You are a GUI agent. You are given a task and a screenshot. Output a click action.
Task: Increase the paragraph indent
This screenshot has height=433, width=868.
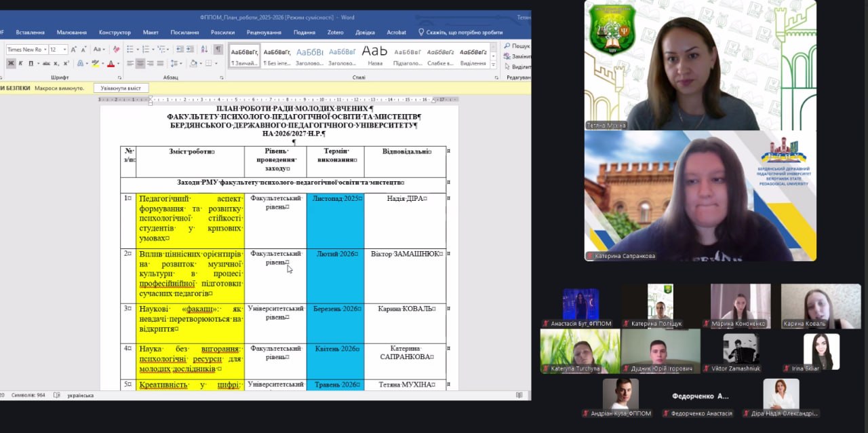point(190,49)
